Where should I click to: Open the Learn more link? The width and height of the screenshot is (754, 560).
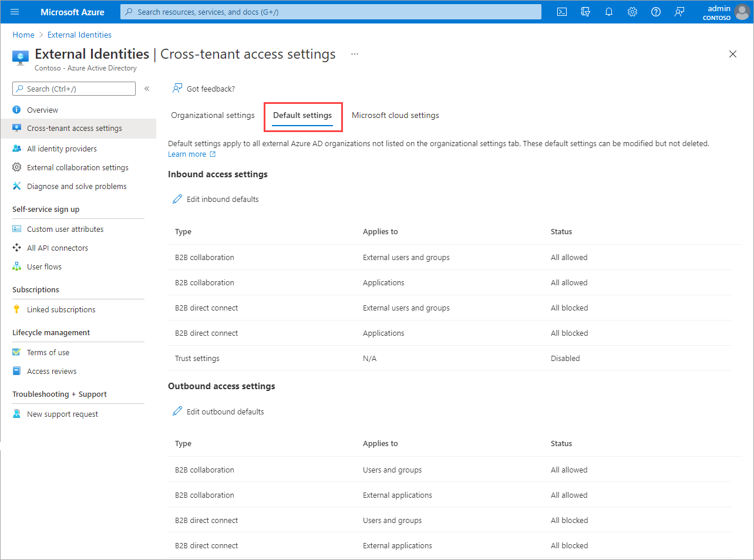(x=187, y=154)
